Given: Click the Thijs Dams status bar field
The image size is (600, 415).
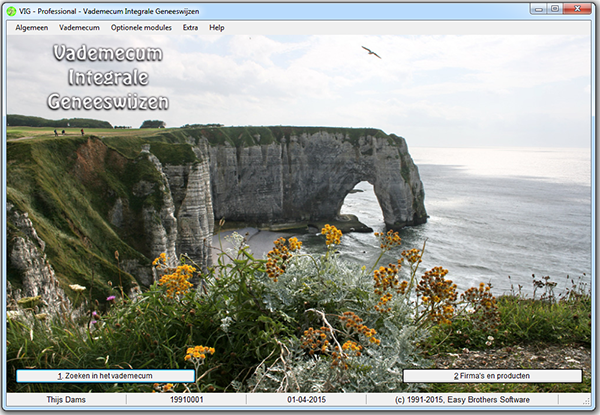Looking at the screenshot, I should [x=64, y=400].
